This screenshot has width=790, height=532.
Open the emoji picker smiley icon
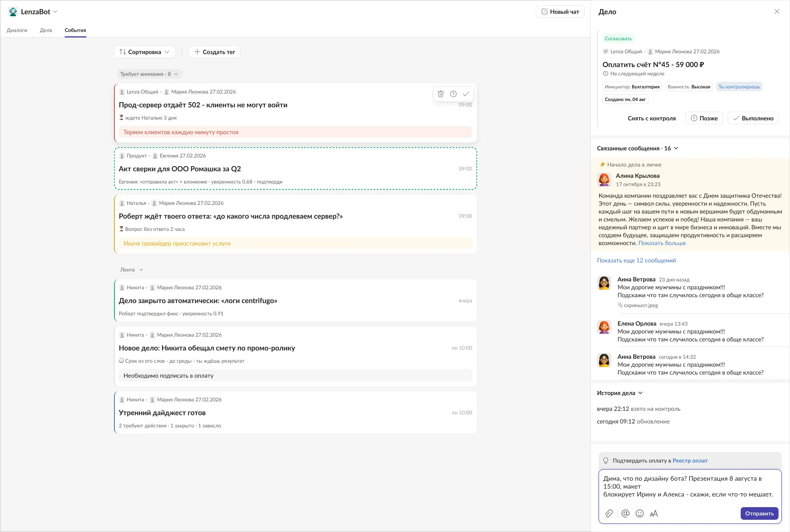(x=640, y=513)
